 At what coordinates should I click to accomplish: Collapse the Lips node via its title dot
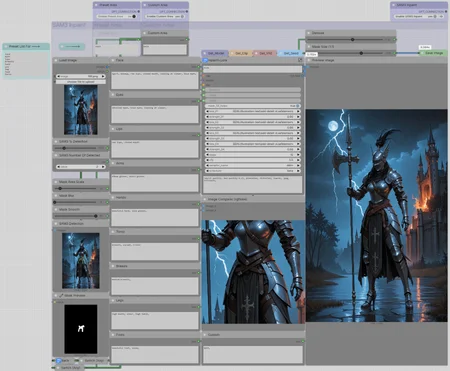click(113, 129)
